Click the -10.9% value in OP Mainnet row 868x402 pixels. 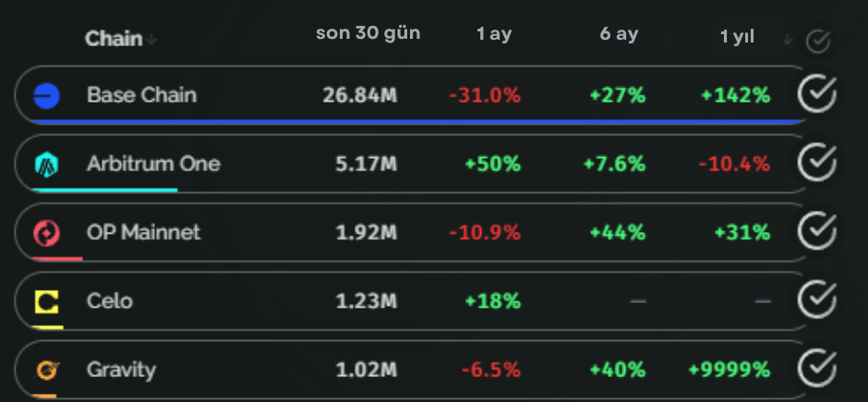(x=485, y=233)
